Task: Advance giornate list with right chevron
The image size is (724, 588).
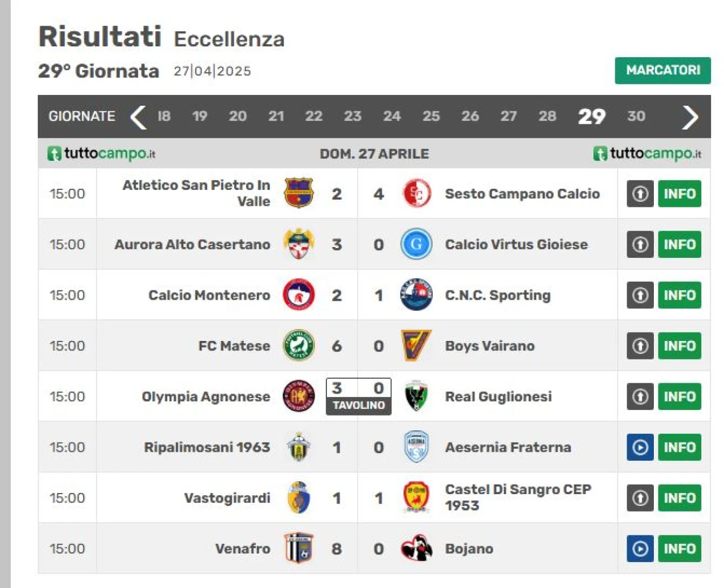Action: tap(689, 117)
